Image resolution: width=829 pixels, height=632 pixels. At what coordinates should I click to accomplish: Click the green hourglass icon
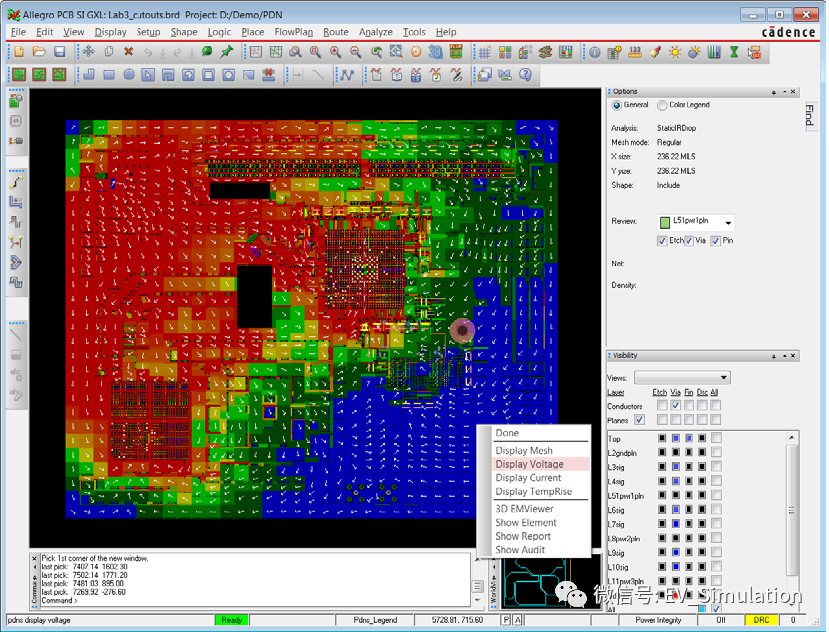734,52
